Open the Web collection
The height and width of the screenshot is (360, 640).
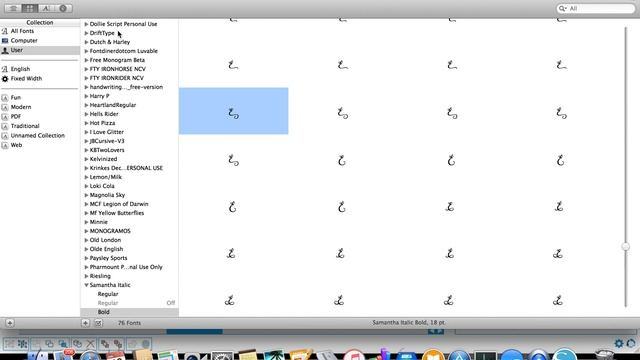(16, 145)
